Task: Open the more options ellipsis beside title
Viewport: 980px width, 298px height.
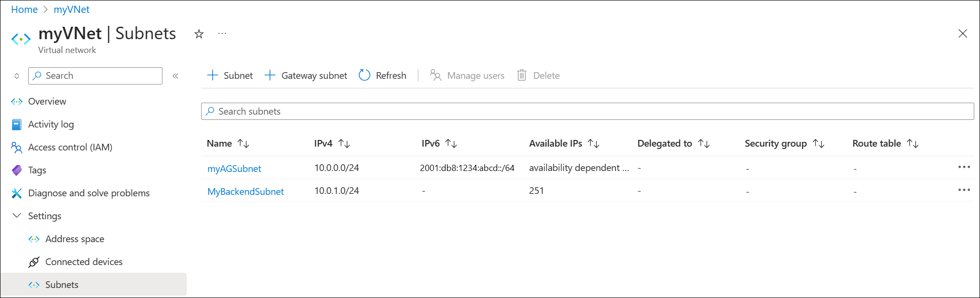Action: (x=222, y=33)
